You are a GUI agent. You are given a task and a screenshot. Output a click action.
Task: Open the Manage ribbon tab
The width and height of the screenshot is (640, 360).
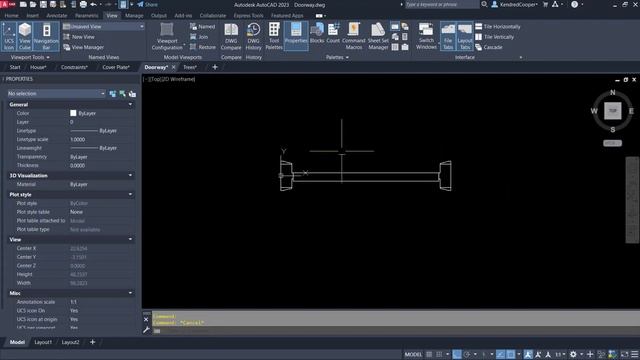(x=134, y=16)
